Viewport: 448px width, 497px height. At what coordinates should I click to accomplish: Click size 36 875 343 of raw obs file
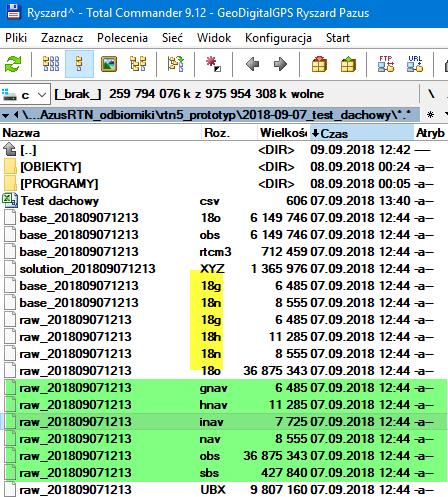[x=275, y=456]
